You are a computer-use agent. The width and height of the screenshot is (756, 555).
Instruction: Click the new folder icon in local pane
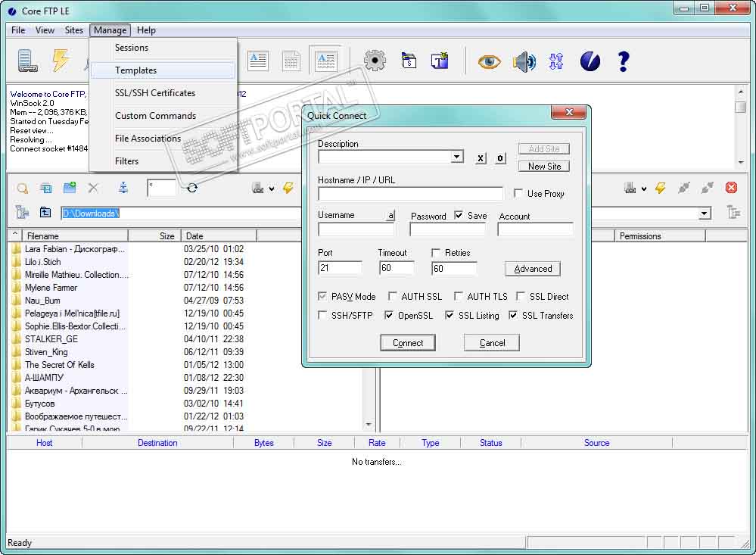click(70, 188)
